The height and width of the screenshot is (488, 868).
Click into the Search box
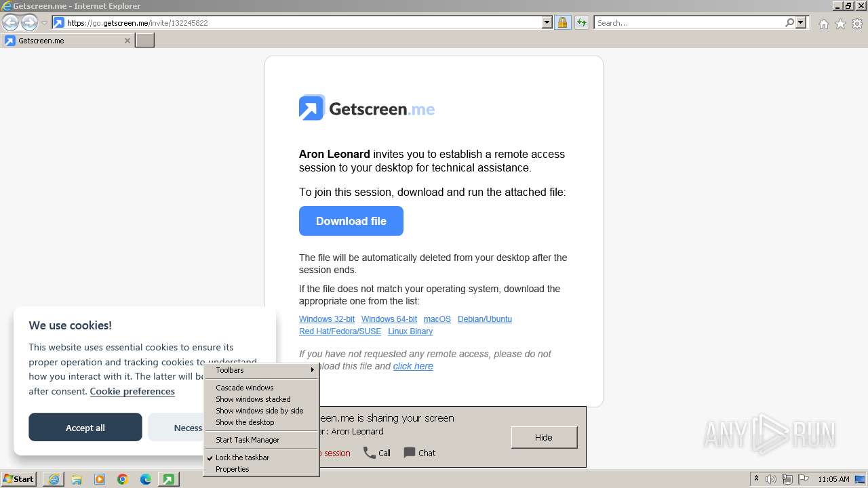[x=689, y=22]
